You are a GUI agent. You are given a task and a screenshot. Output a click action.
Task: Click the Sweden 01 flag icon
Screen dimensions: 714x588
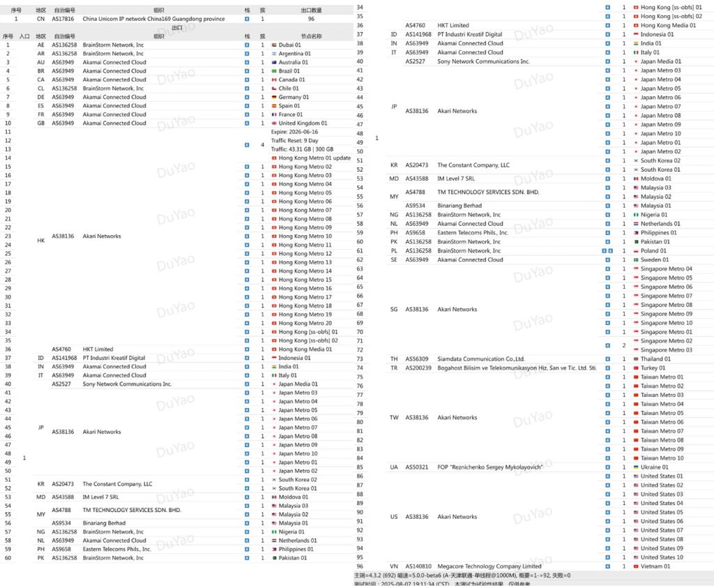point(636,259)
